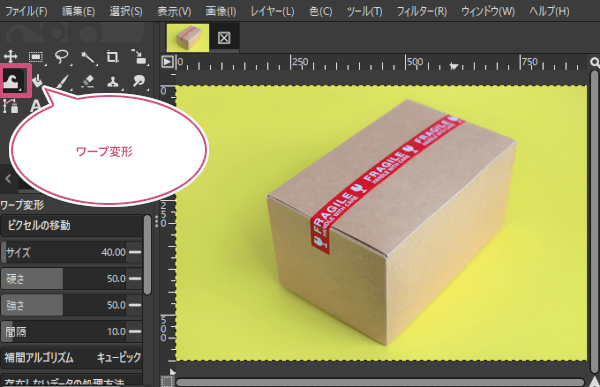Screen dimensions: 600x387
Task: Select the Fuzzy Select magic wand tool
Action: 88,57
